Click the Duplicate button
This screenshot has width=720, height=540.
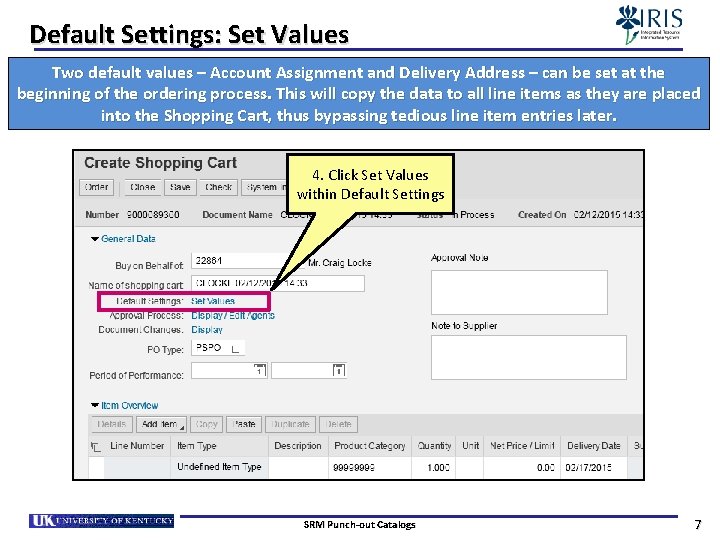(x=290, y=424)
